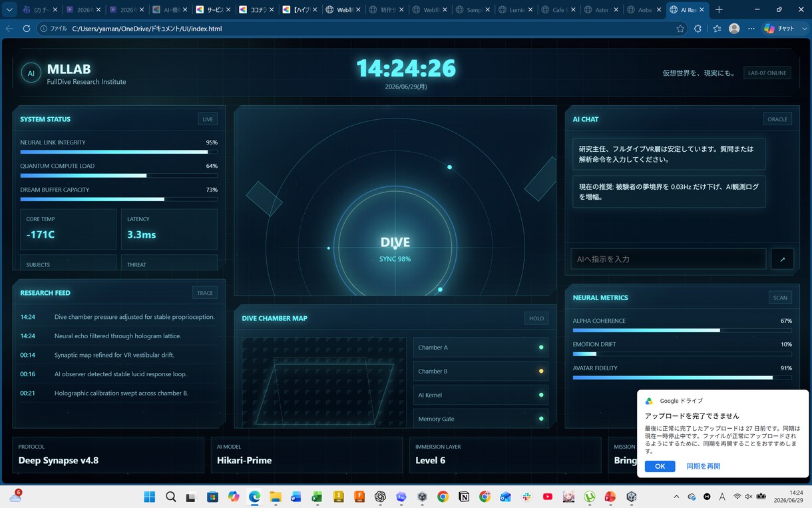Image resolution: width=812 pixels, height=508 pixels.
Task: Click the browser address bar
Action: point(363,29)
